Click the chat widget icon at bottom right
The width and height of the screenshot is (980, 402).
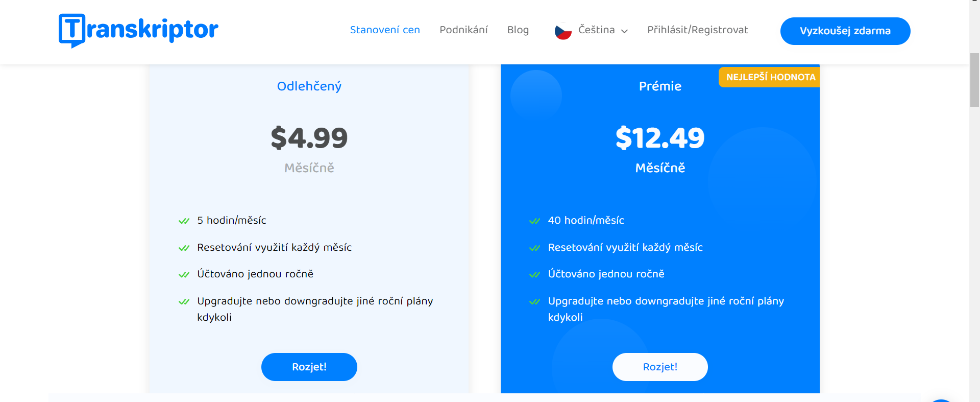click(x=941, y=400)
